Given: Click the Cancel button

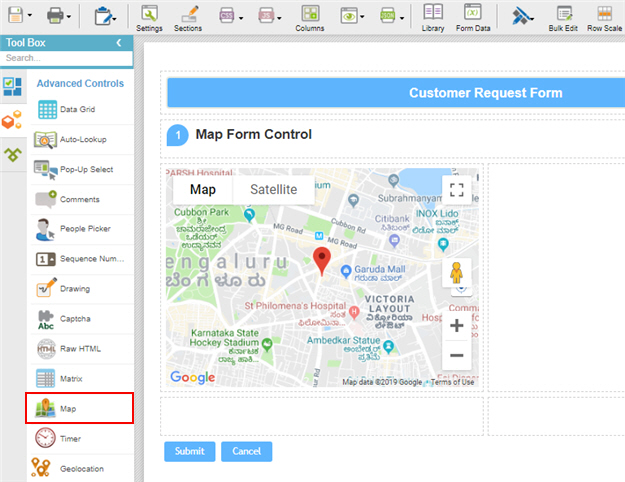Looking at the screenshot, I should (247, 451).
